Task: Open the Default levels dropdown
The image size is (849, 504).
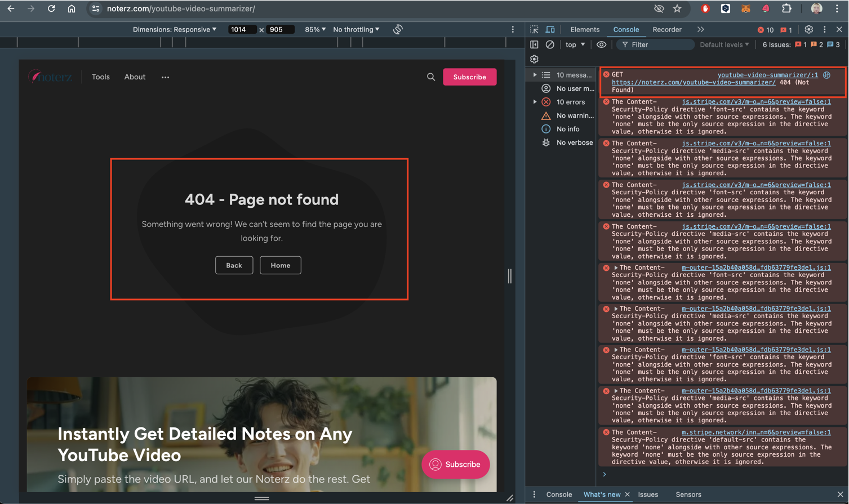Action: [x=724, y=44]
